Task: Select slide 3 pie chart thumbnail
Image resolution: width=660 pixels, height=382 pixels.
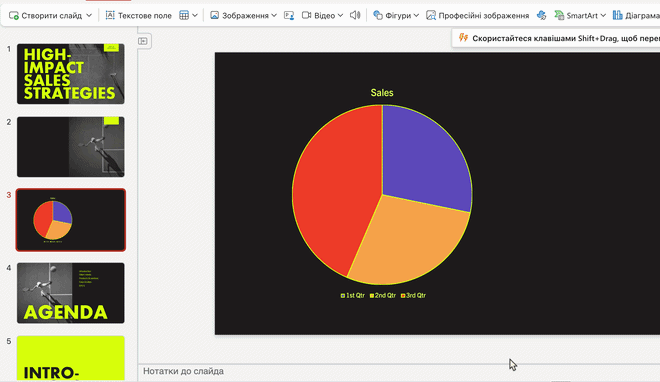Action: [71, 220]
